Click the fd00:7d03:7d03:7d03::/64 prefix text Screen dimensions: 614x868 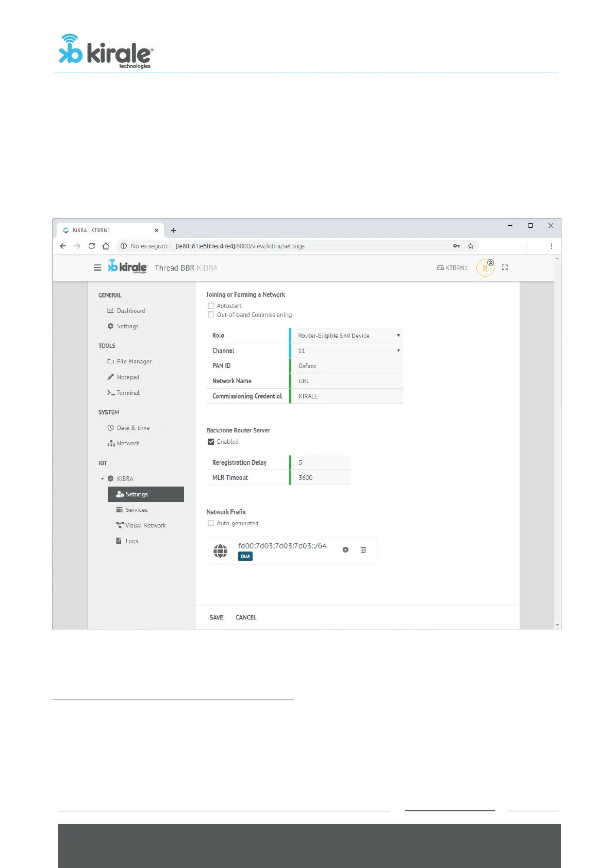coord(282,546)
